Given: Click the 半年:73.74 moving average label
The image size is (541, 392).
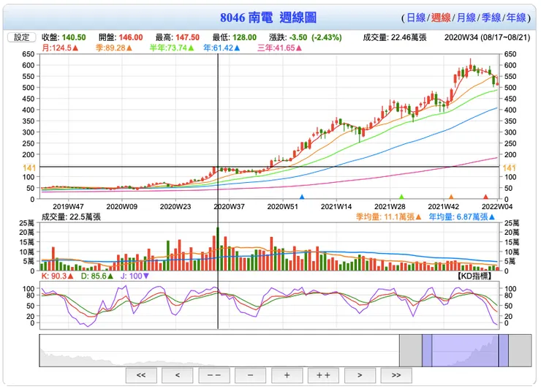Looking at the screenshot, I should (172, 48).
